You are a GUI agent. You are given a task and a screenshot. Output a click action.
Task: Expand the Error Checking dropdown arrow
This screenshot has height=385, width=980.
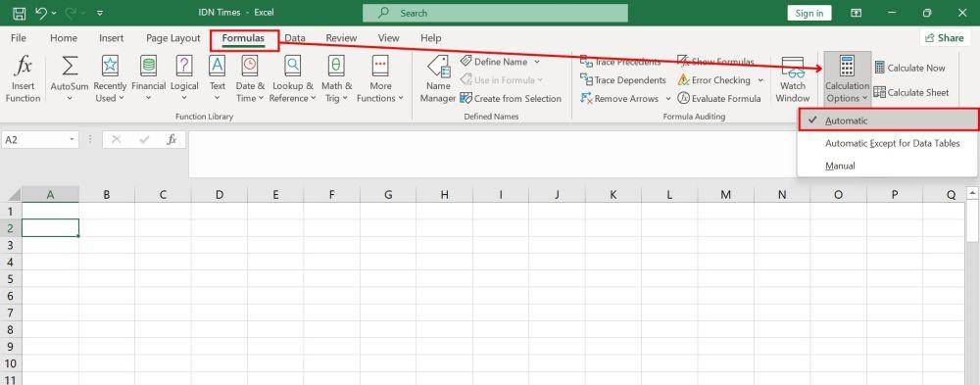tap(760, 80)
